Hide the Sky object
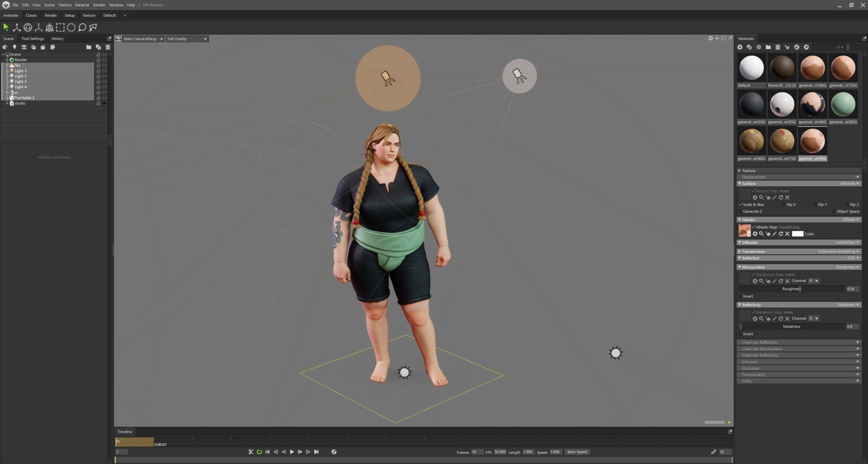Viewport: 868px width, 464px height. click(104, 65)
